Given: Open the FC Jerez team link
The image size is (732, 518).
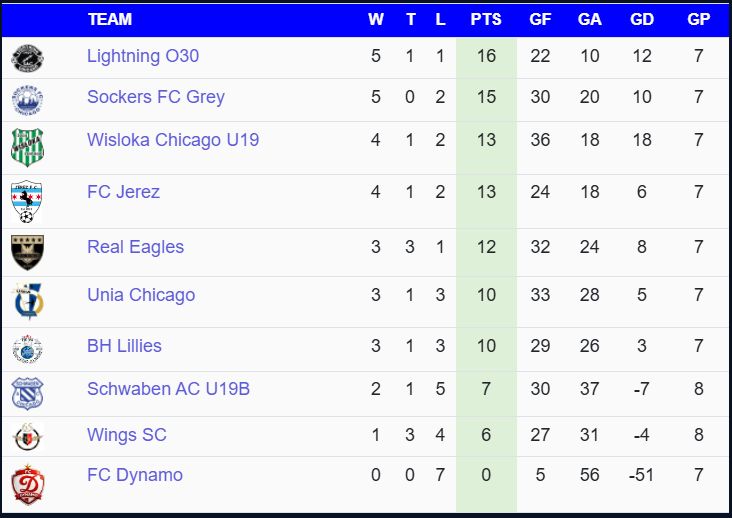Looking at the screenshot, I should (x=123, y=192).
